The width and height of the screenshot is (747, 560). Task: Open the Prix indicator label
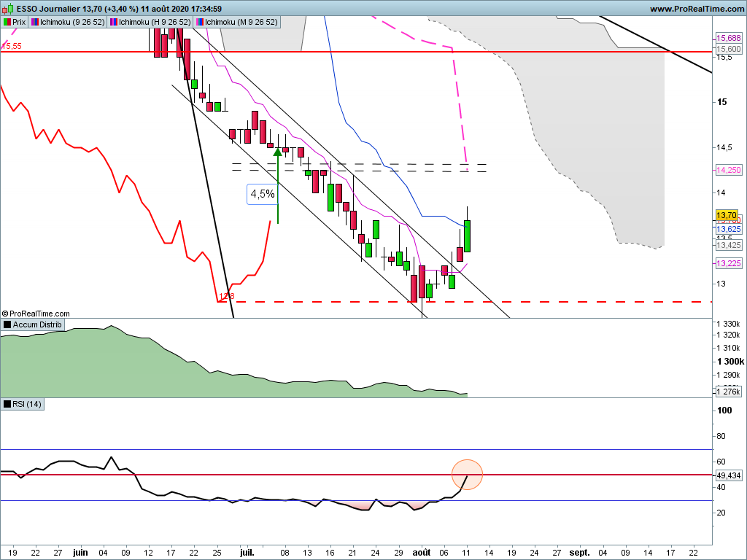pyautogui.click(x=15, y=22)
